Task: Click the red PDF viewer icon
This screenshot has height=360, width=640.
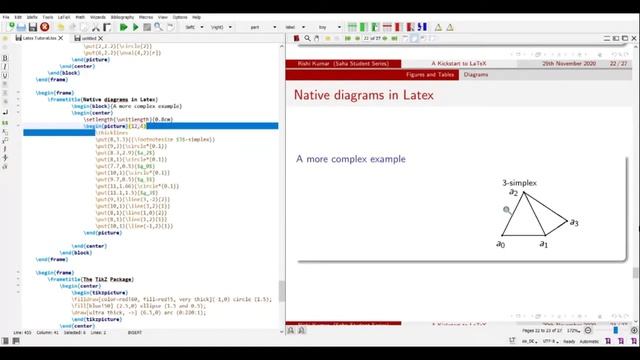Action: (x=297, y=38)
